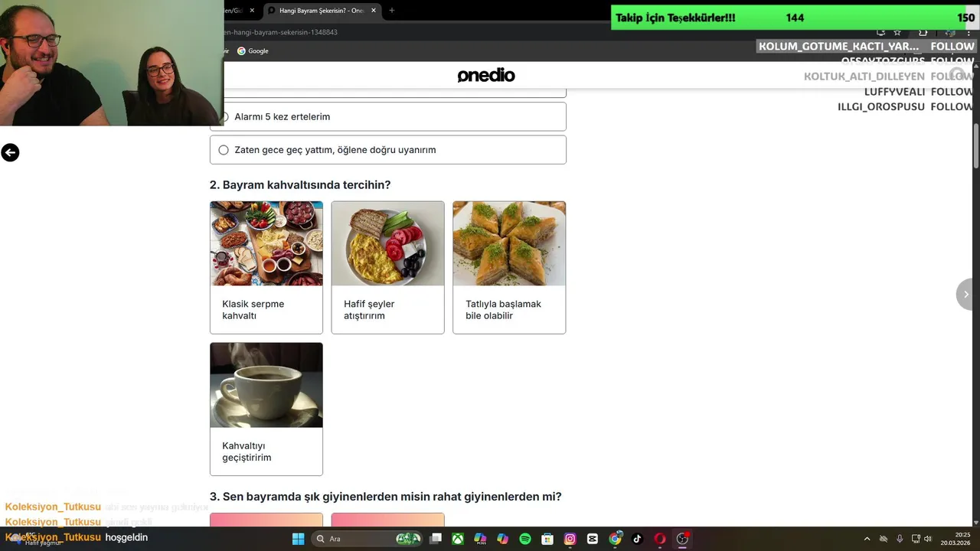Open the Windows Start menu
Screen dimensions: 980x551
298,539
